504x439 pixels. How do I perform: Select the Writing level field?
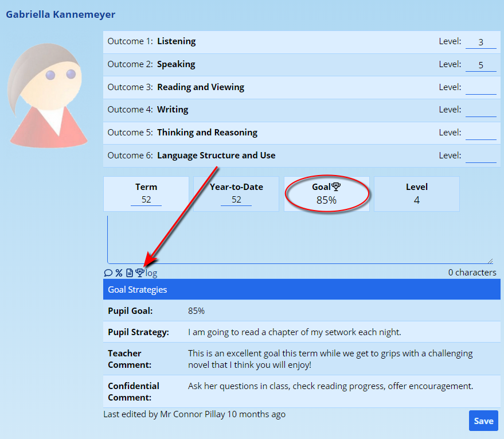click(x=480, y=110)
